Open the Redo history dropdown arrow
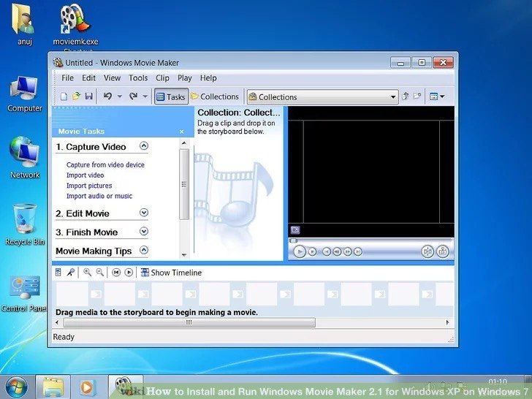This screenshot has height=399, width=532. (x=145, y=96)
